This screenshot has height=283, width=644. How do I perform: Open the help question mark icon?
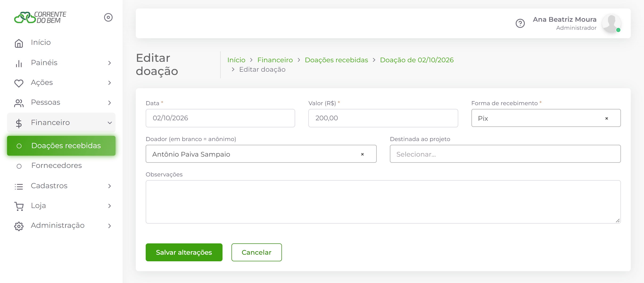(520, 24)
